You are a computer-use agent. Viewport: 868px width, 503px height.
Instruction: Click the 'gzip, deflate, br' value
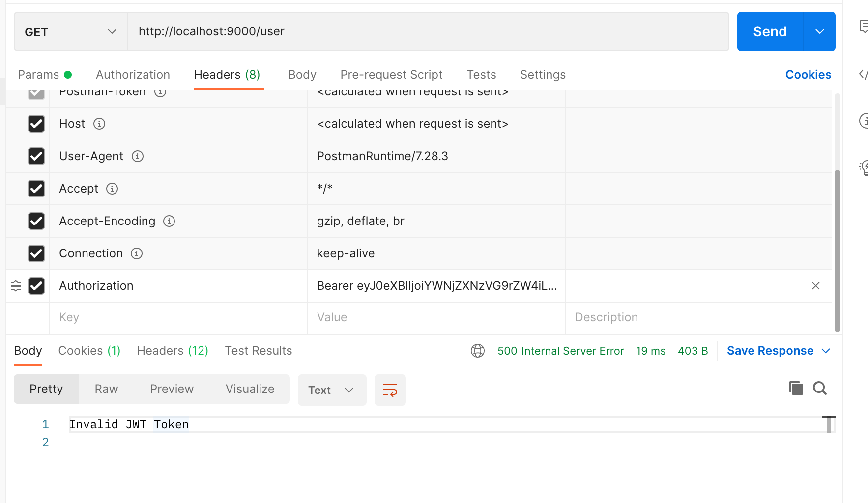[x=360, y=221]
